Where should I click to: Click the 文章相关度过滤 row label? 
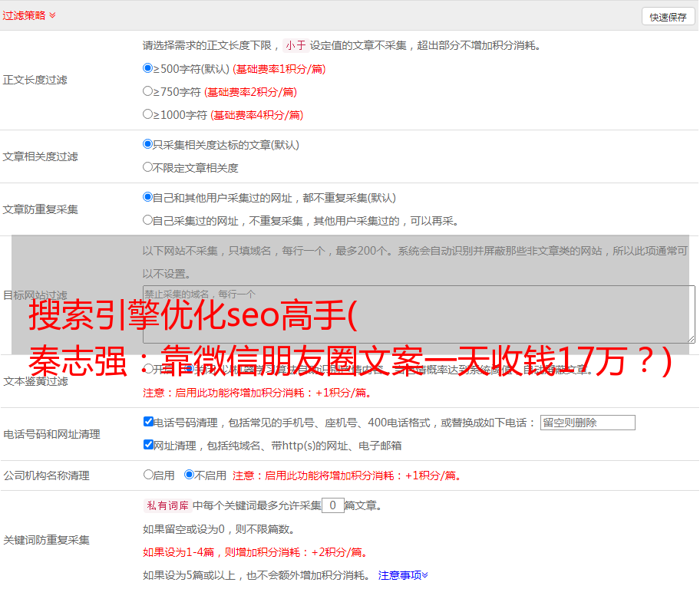40,156
